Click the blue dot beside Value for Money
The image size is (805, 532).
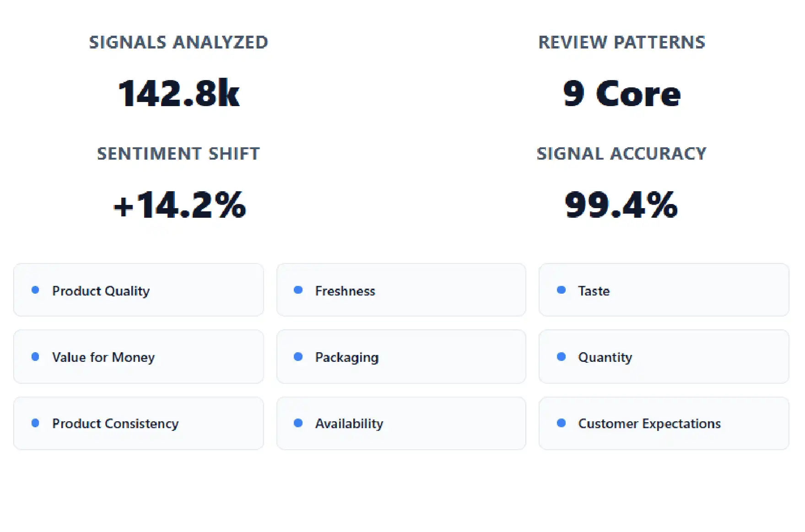tap(35, 357)
